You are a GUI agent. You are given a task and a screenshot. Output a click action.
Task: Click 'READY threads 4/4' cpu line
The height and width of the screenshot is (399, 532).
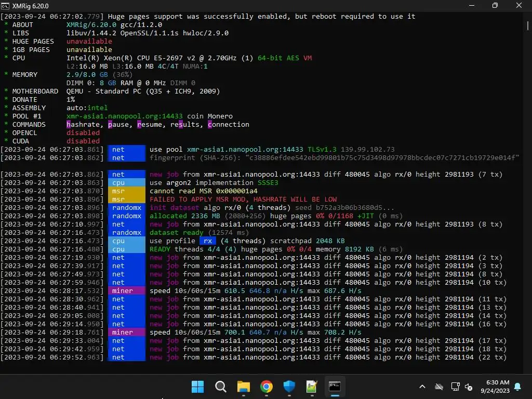pyautogui.click(x=276, y=249)
